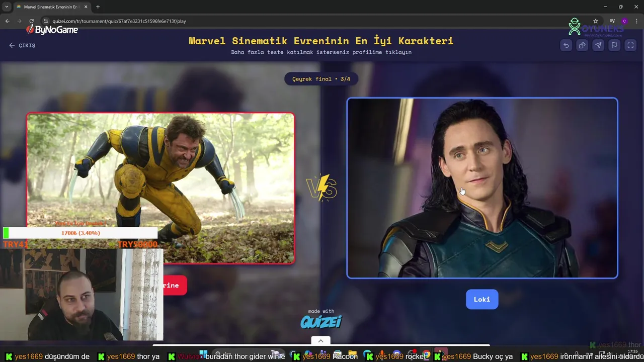This screenshot has width=644, height=362.
Task: Click the Çeyrek final 3/4 round badge
Action: pyautogui.click(x=321, y=79)
